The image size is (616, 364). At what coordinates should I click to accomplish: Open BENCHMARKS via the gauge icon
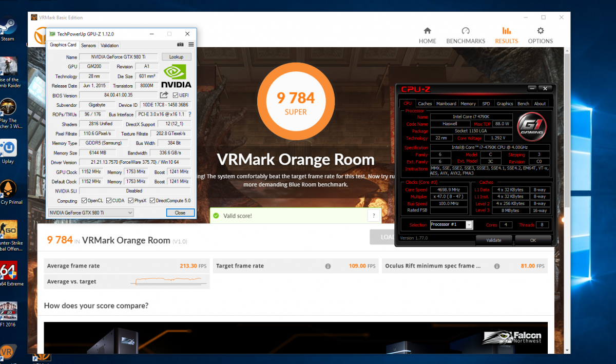coord(466,31)
